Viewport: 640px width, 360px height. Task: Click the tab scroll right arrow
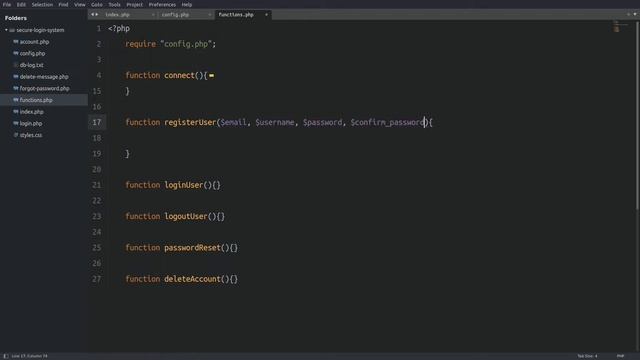coord(97,15)
